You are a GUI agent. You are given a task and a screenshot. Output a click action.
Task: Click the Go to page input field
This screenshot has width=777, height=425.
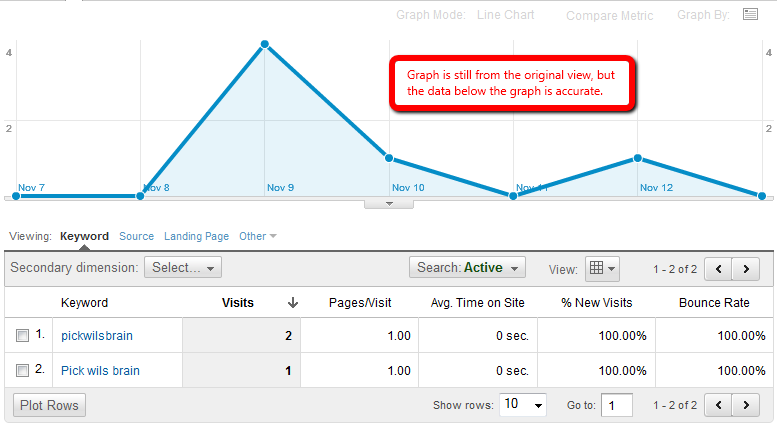[x=617, y=405]
